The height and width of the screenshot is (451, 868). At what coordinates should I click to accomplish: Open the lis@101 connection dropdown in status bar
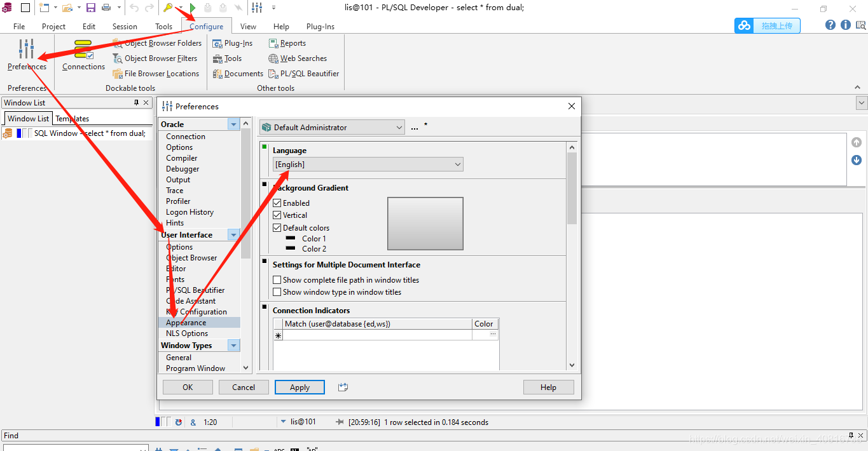pyautogui.click(x=283, y=422)
